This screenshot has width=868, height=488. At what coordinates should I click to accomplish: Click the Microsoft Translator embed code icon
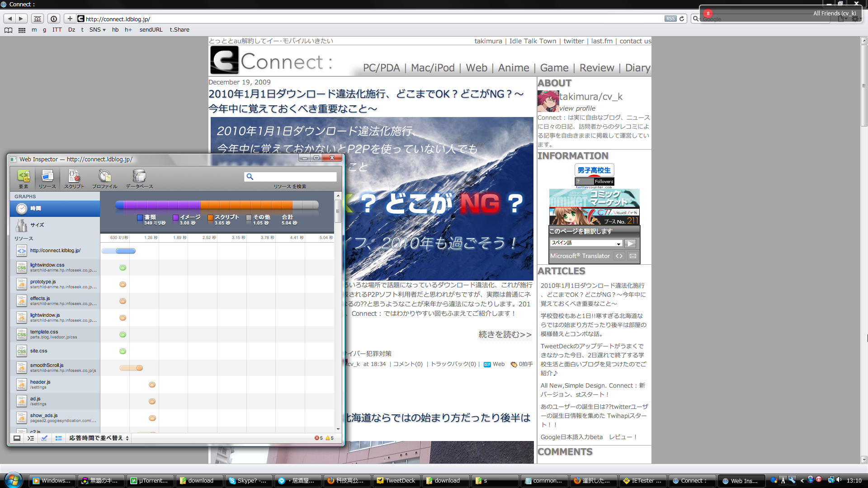pyautogui.click(x=619, y=256)
